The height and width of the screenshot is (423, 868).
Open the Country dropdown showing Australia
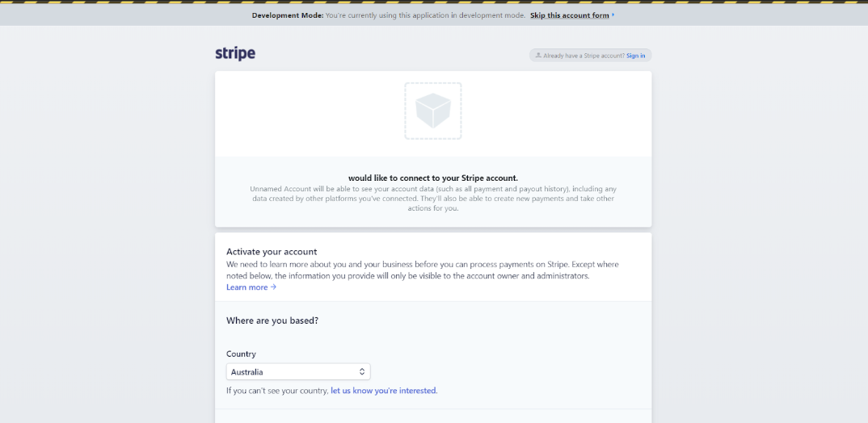(298, 371)
